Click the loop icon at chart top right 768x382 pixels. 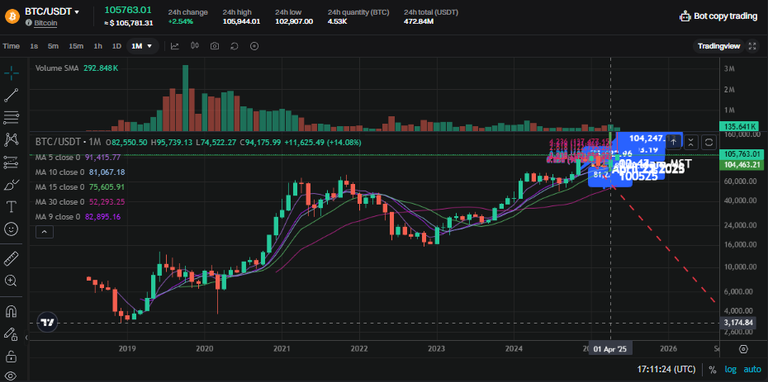[x=708, y=142]
